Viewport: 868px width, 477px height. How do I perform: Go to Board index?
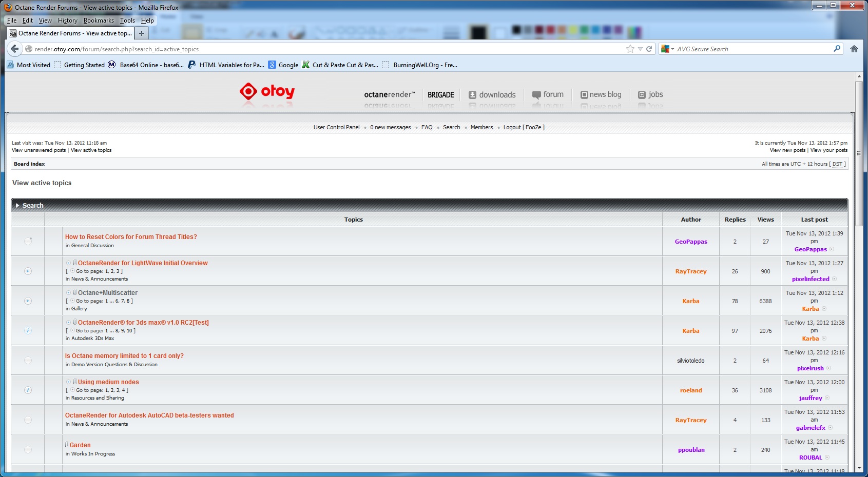[x=29, y=164]
